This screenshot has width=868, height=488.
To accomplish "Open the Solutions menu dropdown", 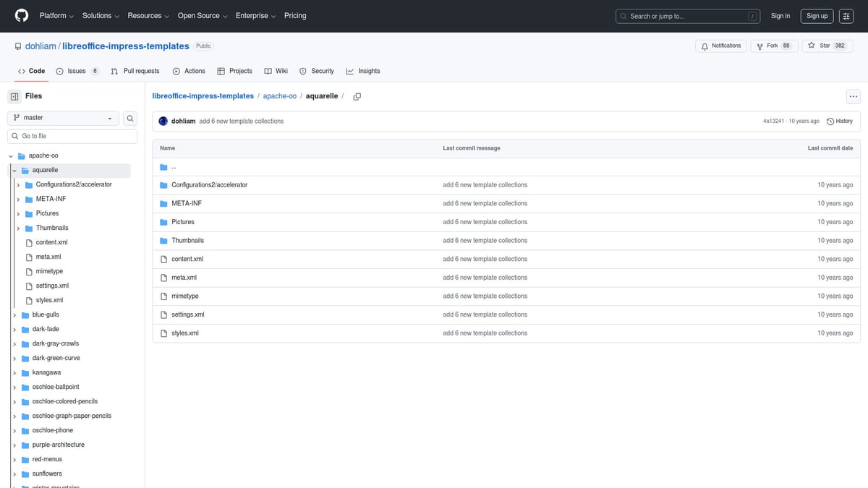I will [100, 16].
